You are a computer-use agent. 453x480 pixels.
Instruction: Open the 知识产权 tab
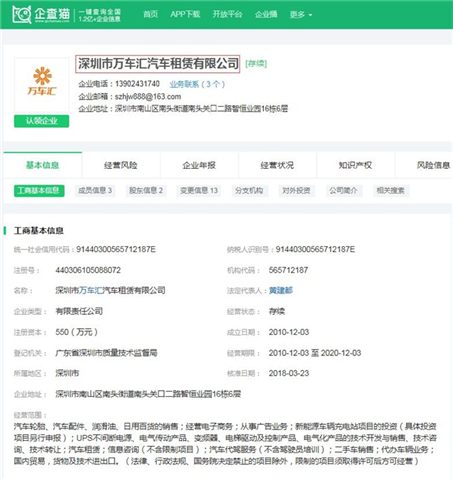(x=355, y=165)
